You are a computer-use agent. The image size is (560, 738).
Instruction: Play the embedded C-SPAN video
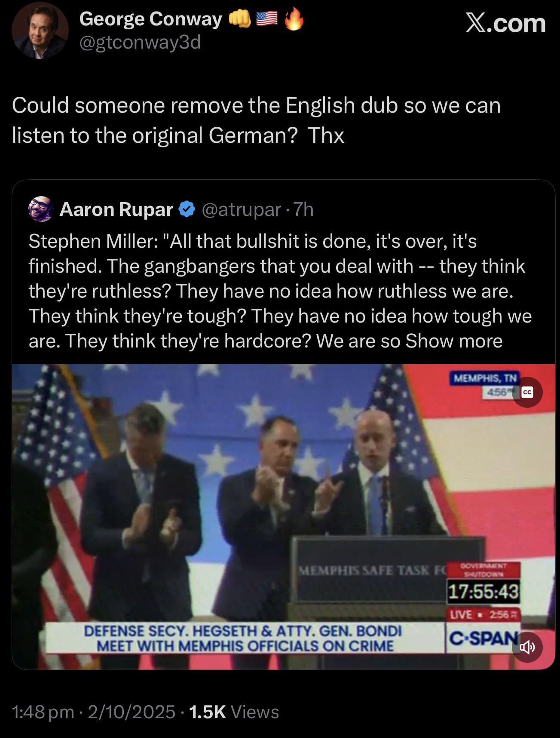(x=283, y=517)
